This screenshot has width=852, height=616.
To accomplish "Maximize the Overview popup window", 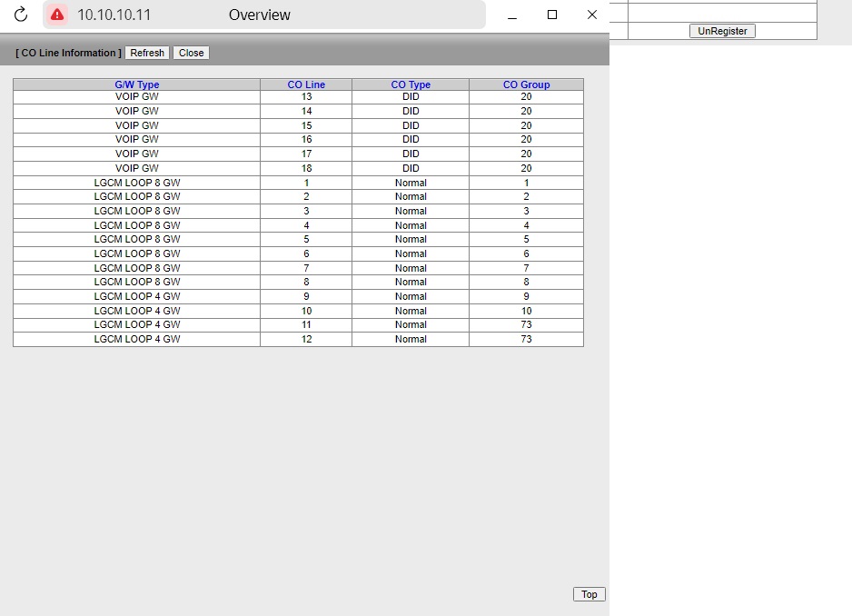I will pos(552,15).
